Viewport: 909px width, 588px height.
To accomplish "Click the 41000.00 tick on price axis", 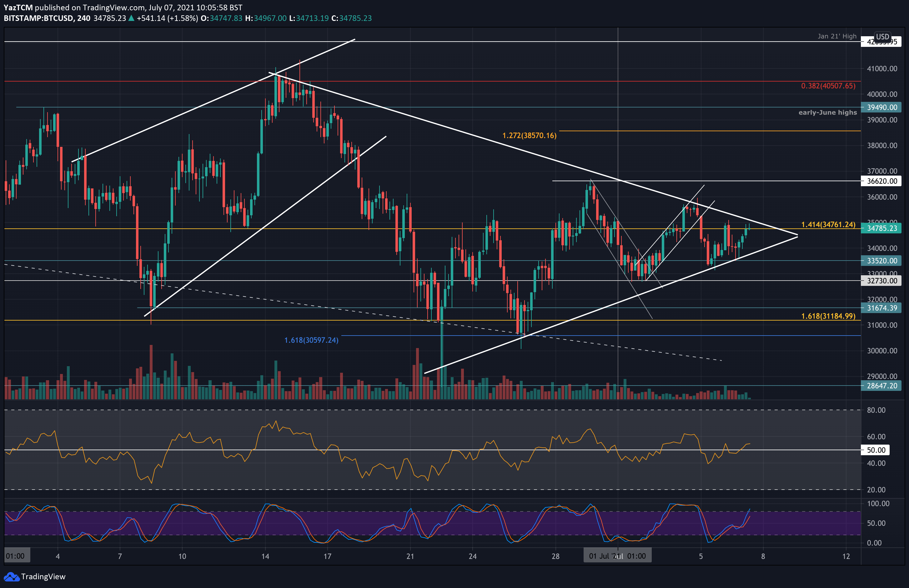I will pyautogui.click(x=882, y=69).
